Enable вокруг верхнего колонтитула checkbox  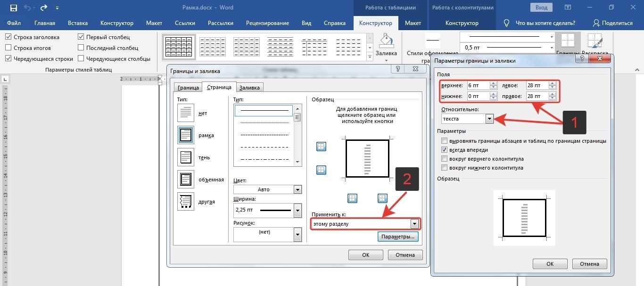(444, 159)
